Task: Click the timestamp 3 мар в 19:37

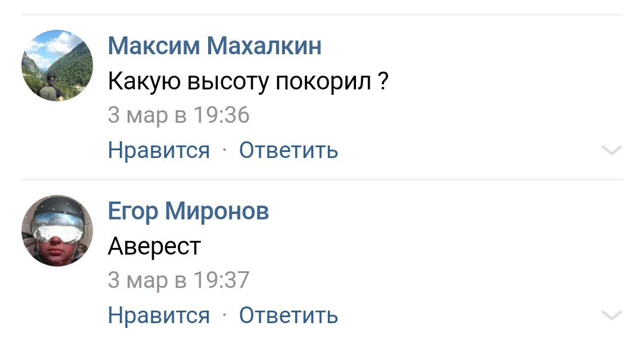Action: tap(178, 280)
